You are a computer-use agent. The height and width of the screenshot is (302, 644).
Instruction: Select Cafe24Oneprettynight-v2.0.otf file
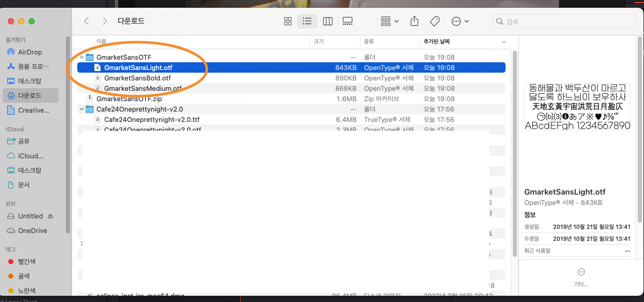(x=291, y=129)
